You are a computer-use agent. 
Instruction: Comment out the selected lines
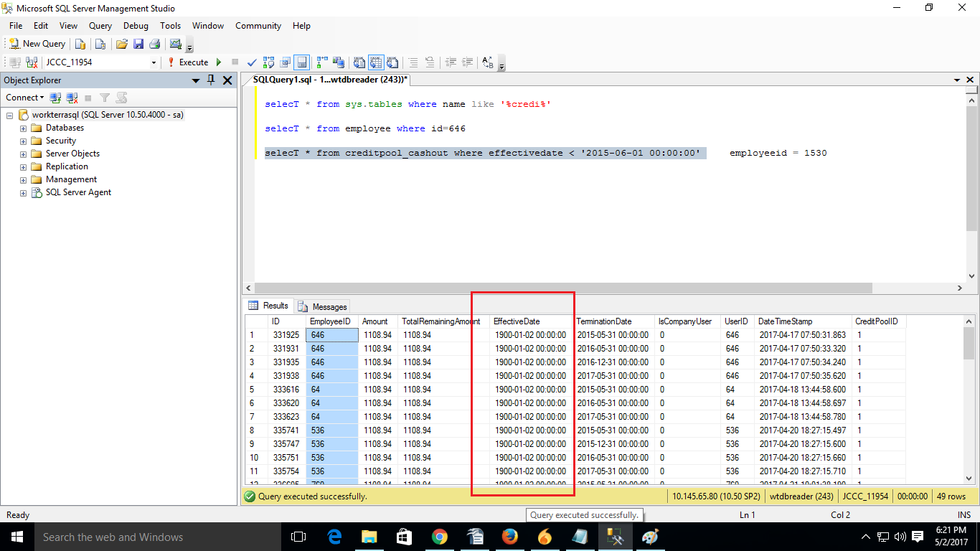pos(413,62)
